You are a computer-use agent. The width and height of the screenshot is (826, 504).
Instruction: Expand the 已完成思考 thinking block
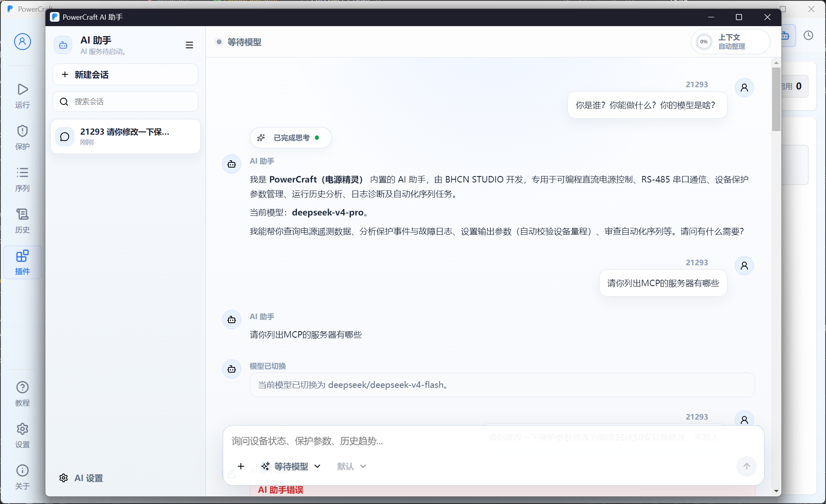[291, 138]
